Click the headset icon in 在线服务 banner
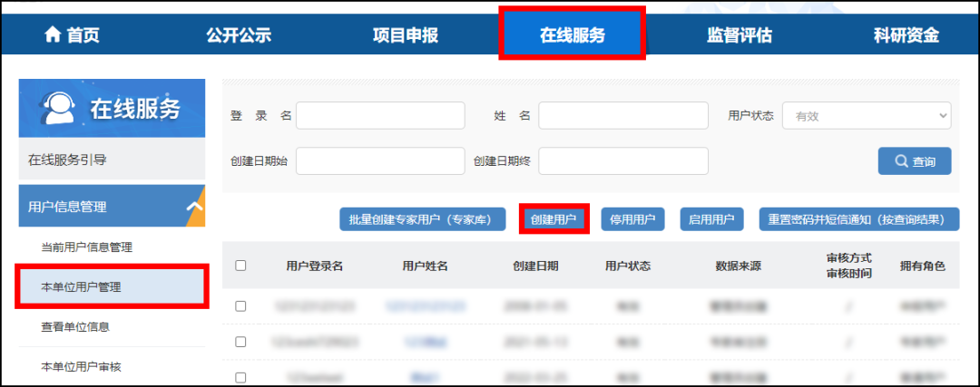Viewport: 980px width, 387px height. 56,109
